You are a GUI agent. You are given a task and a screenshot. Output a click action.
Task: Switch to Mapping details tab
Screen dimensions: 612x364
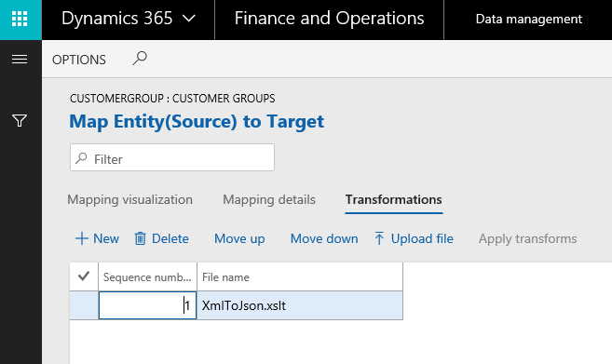click(x=269, y=200)
